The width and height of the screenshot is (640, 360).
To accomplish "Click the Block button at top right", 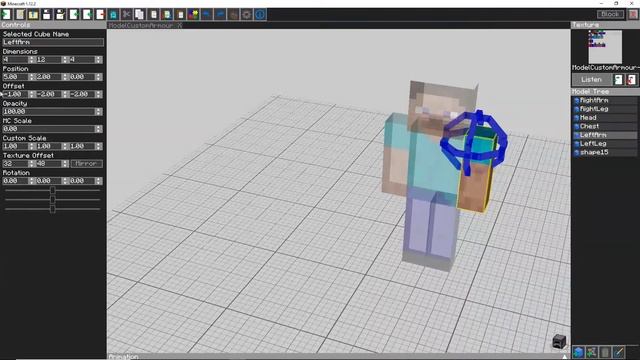I will coord(610,14).
